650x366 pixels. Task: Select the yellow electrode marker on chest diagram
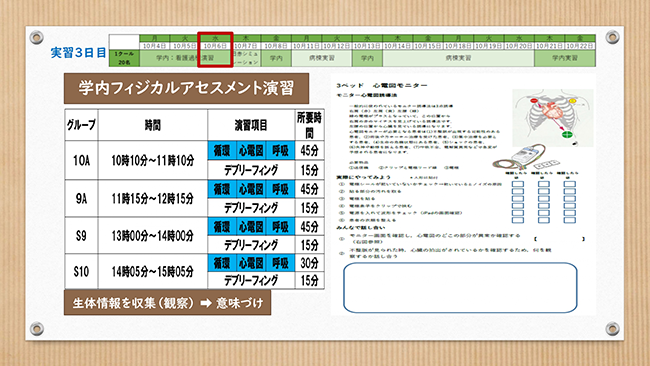(572, 101)
